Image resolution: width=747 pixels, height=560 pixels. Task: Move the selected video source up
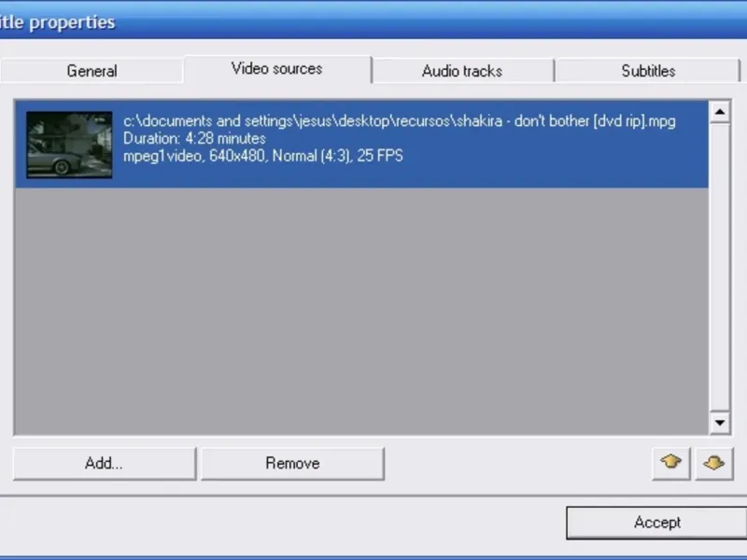coord(670,463)
